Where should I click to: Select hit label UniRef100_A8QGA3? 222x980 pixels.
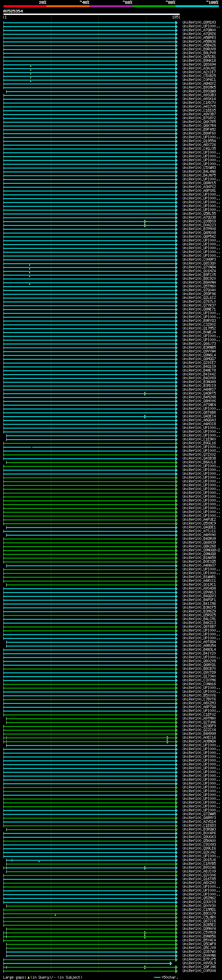199,420
